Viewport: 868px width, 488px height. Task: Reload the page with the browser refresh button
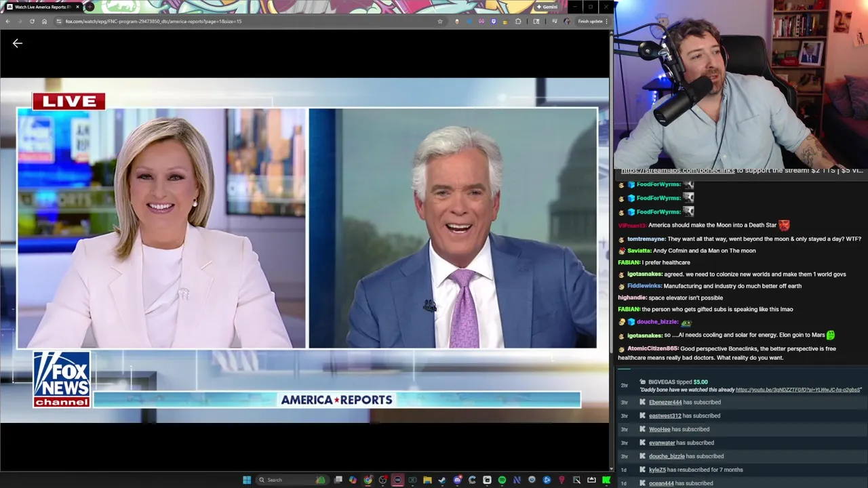(x=32, y=21)
